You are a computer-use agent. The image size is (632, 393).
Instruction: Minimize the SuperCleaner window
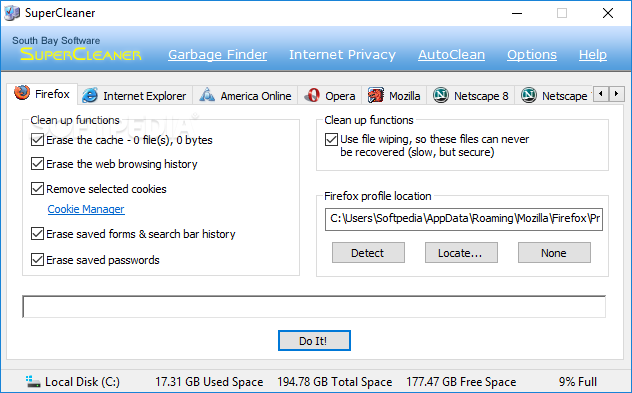point(517,13)
